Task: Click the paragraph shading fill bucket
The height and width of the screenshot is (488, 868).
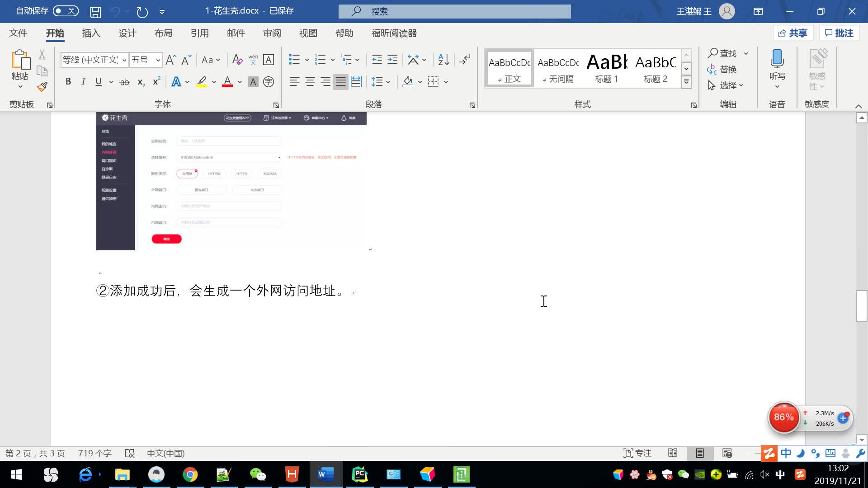Action: click(408, 82)
